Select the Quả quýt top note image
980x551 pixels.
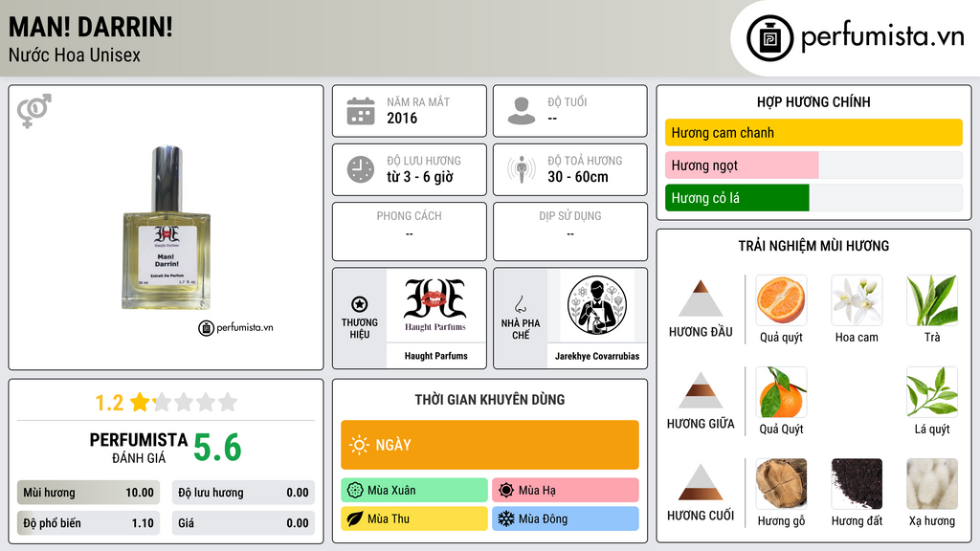point(781,299)
